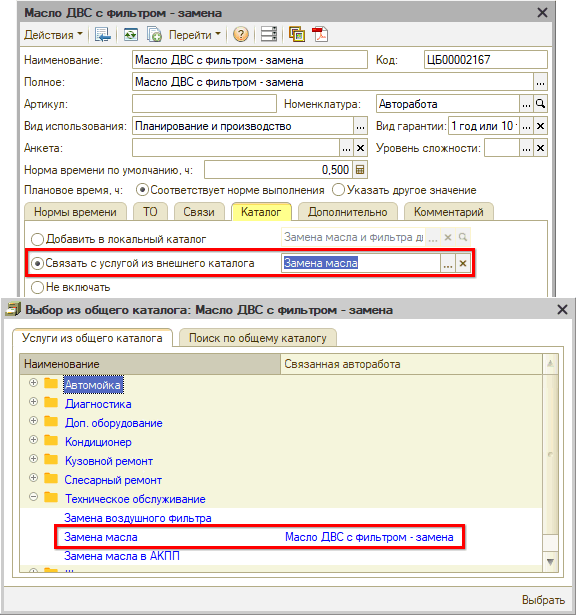
Task: Click into the Артикул input field
Action: pyautogui.click(x=204, y=104)
